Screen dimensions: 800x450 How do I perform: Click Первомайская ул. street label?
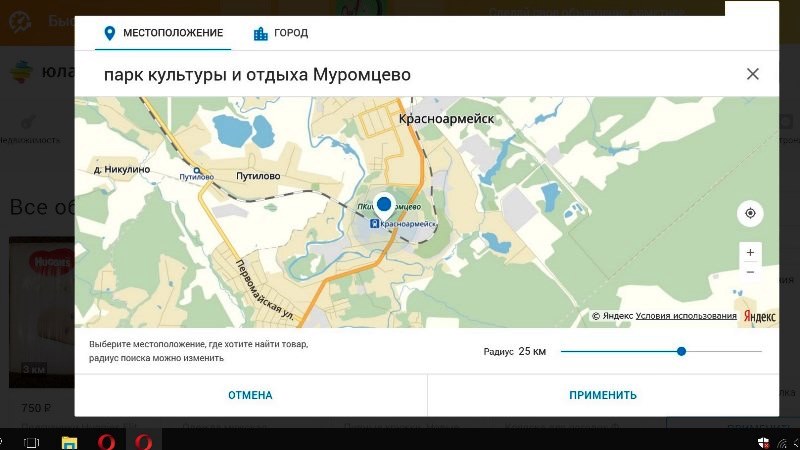[x=264, y=290]
